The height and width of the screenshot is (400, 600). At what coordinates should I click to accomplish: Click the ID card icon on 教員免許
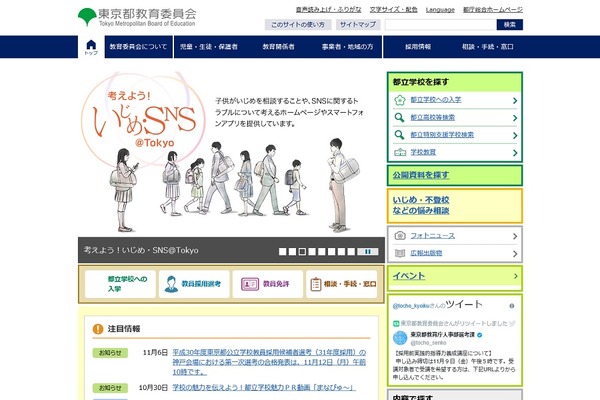250,284
